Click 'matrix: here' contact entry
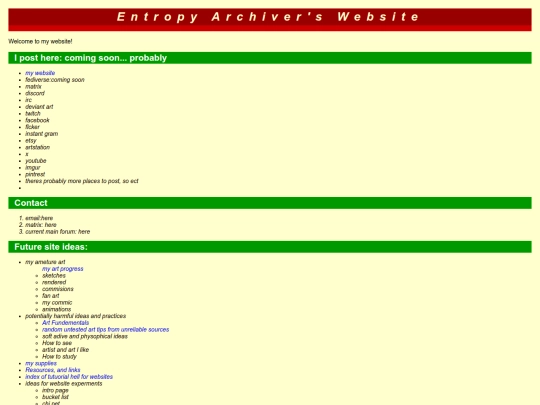 tap(41, 225)
